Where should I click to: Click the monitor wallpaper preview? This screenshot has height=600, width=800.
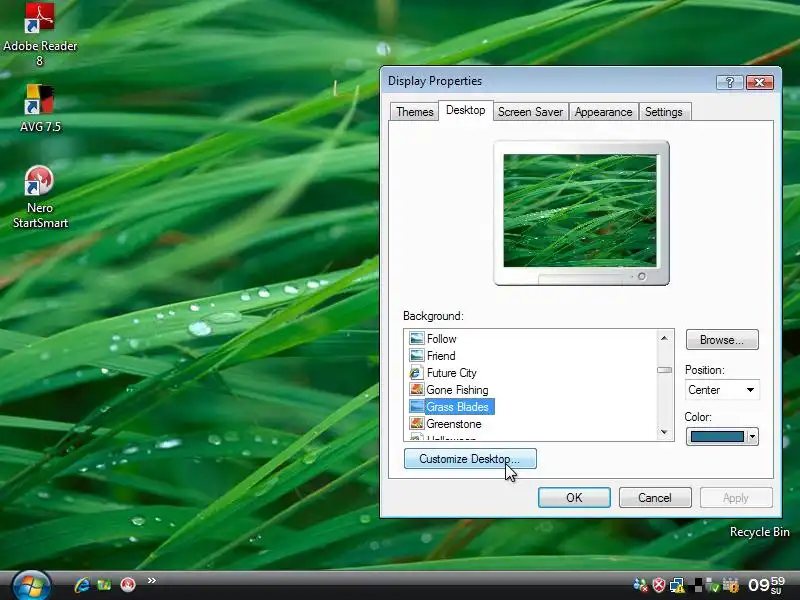click(x=581, y=210)
